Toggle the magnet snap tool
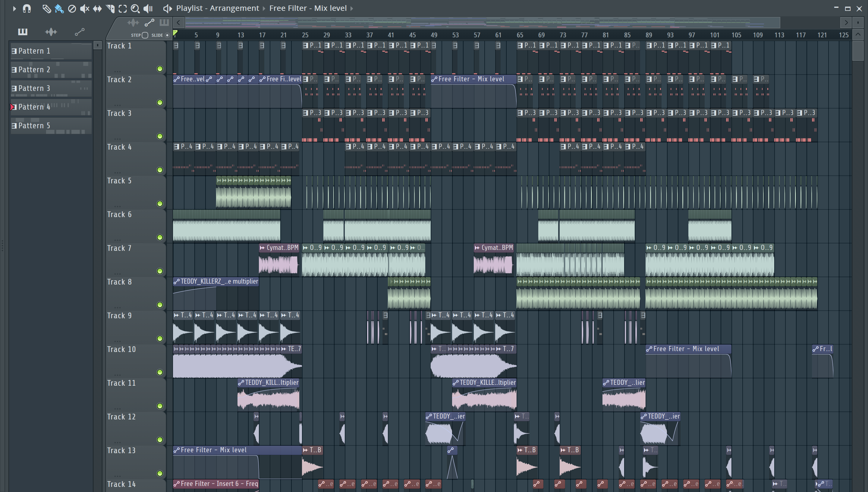The image size is (868, 492). pyautogui.click(x=27, y=8)
